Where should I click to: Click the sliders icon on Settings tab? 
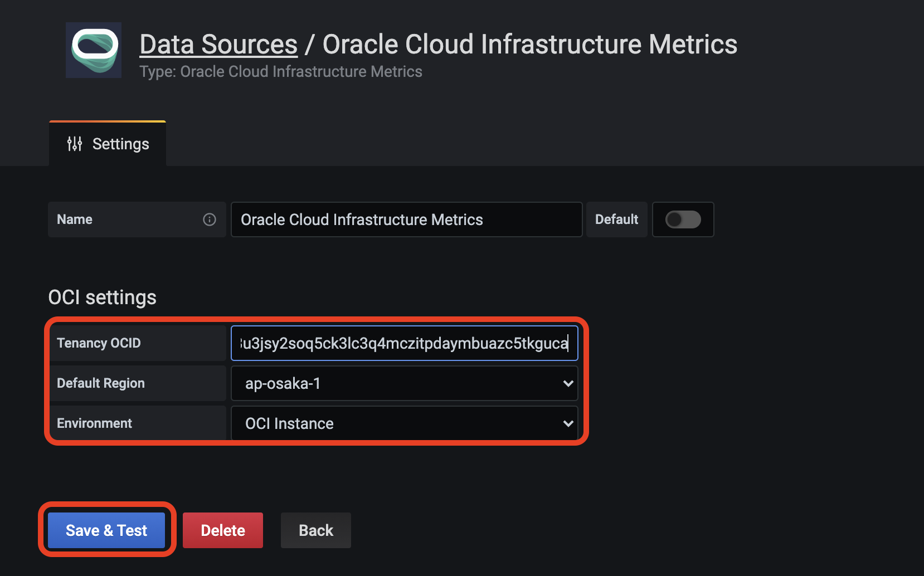click(x=75, y=144)
